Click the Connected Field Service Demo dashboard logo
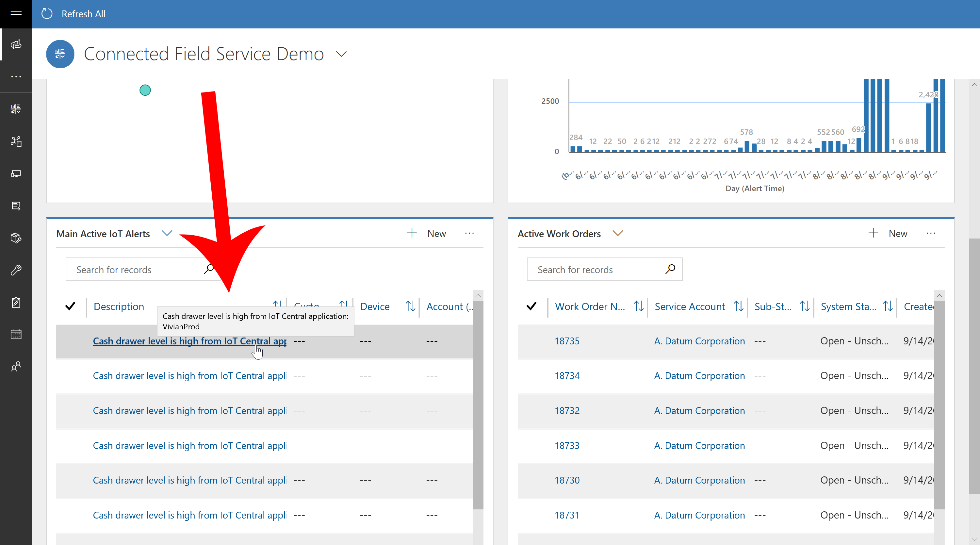The width and height of the screenshot is (980, 545). [60, 54]
